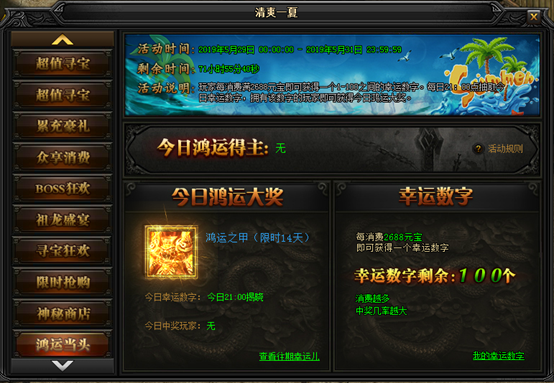The width and height of the screenshot is (554, 383).
Task: Open the 我的幸运数字 link
Action: coord(499,355)
